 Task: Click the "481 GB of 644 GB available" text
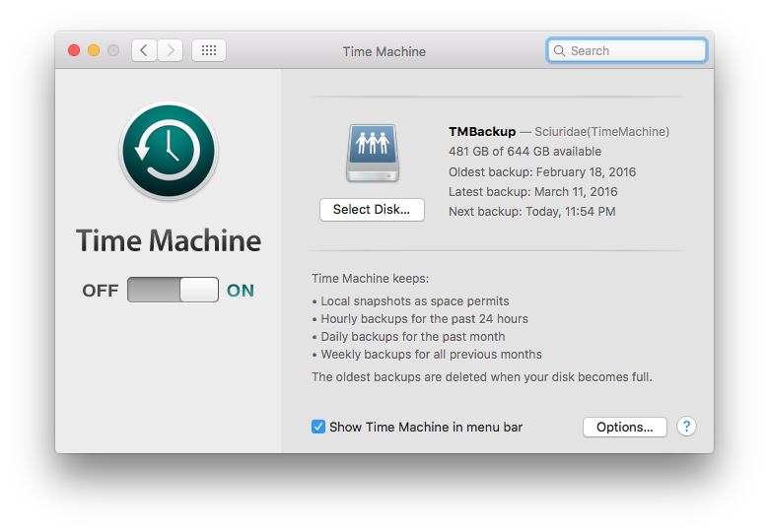pyautogui.click(x=524, y=152)
